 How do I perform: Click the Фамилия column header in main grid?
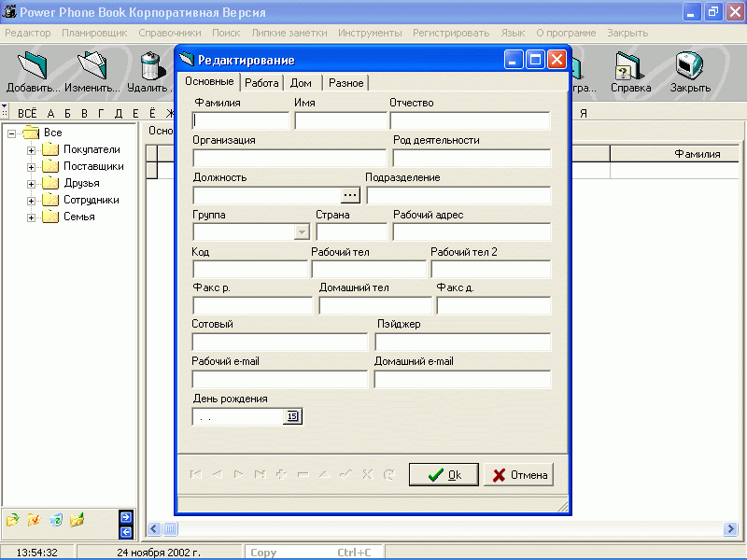pos(674,154)
